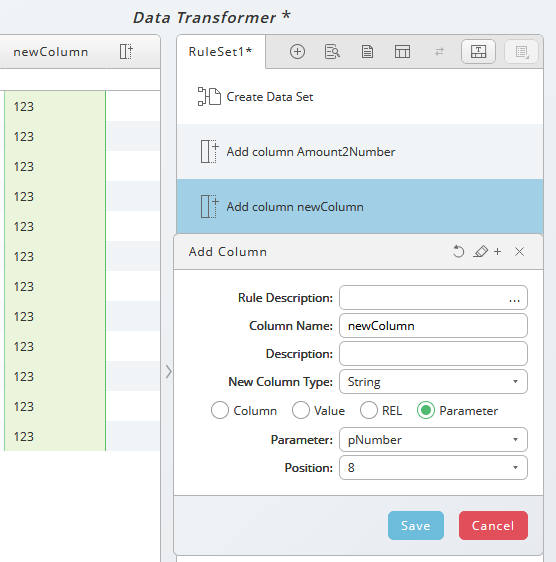Click the red Cancel button
This screenshot has height=562, width=556.
pos(493,525)
